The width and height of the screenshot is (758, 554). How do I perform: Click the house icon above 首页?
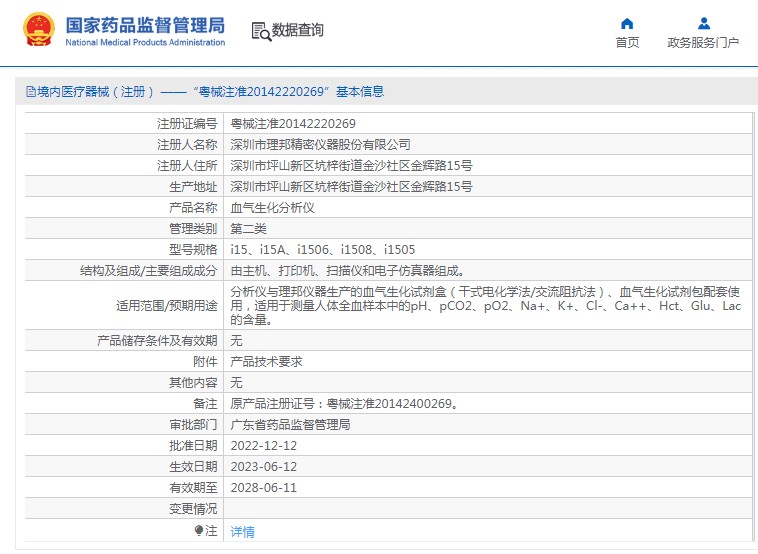[627, 23]
